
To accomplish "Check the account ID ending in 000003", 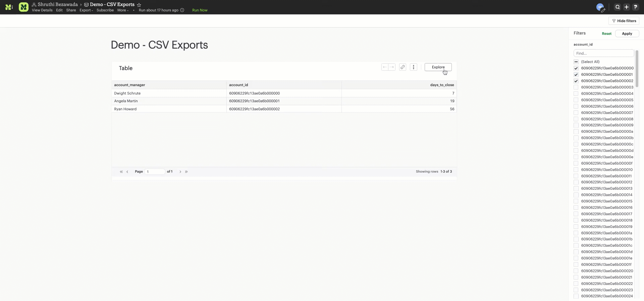I will coord(576,87).
